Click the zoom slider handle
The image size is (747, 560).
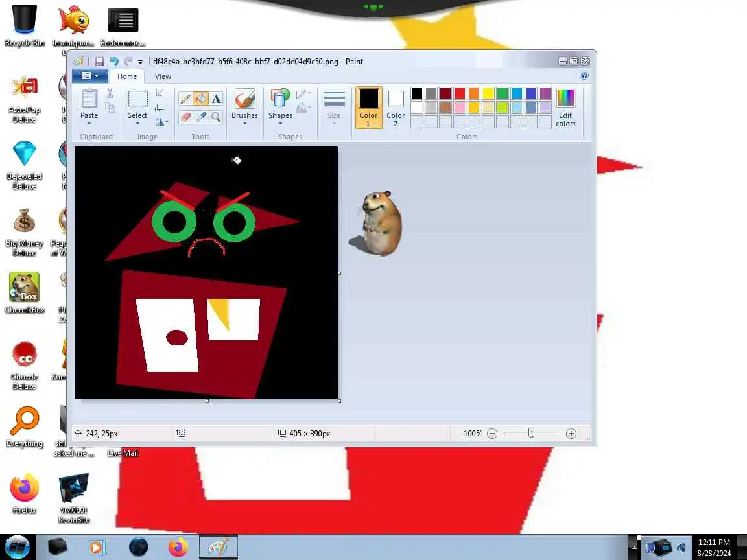coord(531,433)
